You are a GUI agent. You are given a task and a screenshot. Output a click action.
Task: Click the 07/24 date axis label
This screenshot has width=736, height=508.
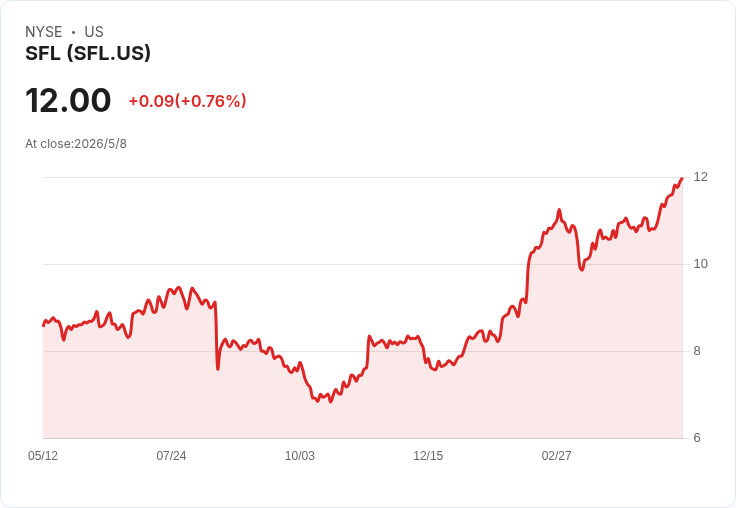(171, 455)
